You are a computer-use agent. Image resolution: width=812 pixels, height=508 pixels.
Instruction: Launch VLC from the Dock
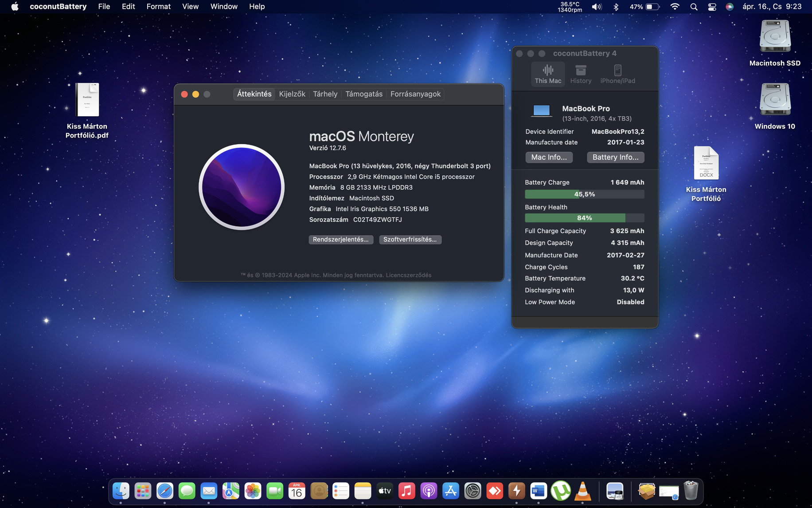point(582,491)
